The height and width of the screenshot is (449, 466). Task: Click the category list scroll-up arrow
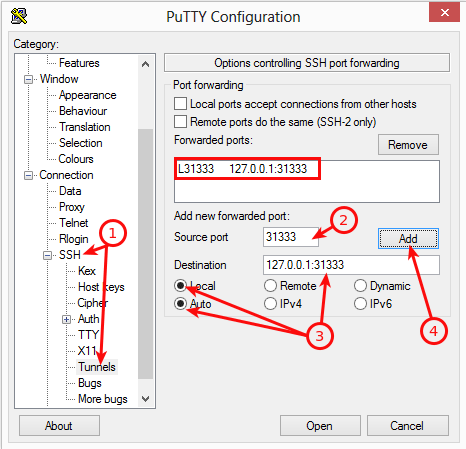click(145, 64)
